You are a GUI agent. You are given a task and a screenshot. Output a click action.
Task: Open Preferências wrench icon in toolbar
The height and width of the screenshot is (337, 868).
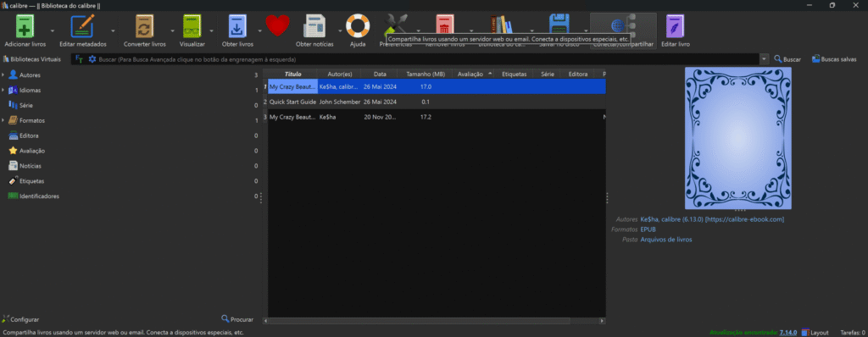pos(395,25)
